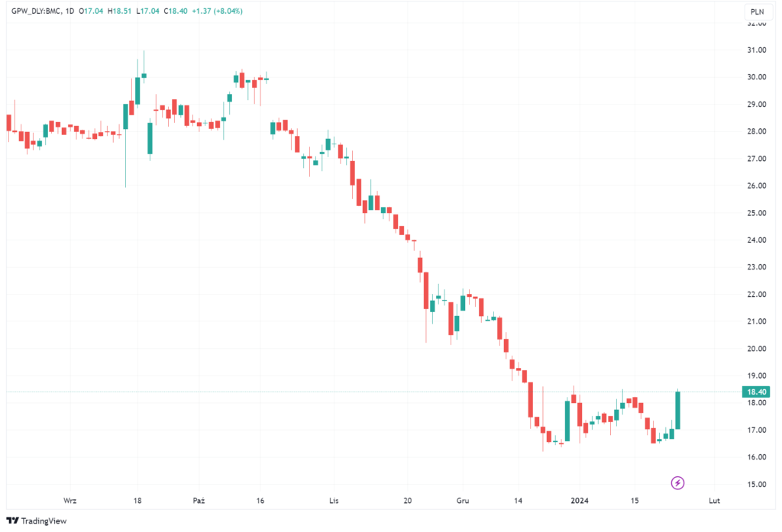Click the purple lightning event icon
Viewport: 782px width, 532px height.
pyautogui.click(x=677, y=482)
